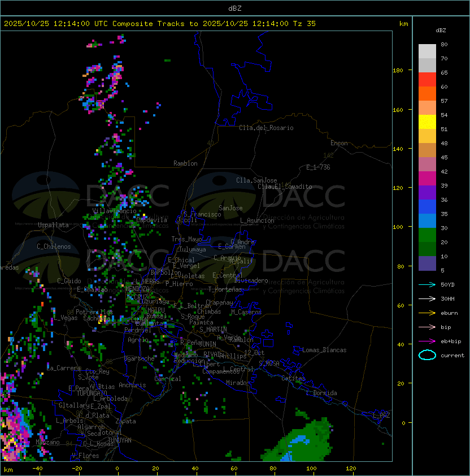470x476 pixels.
Task: Click the 'Tres_Mayo' map label
Action: pos(186,239)
